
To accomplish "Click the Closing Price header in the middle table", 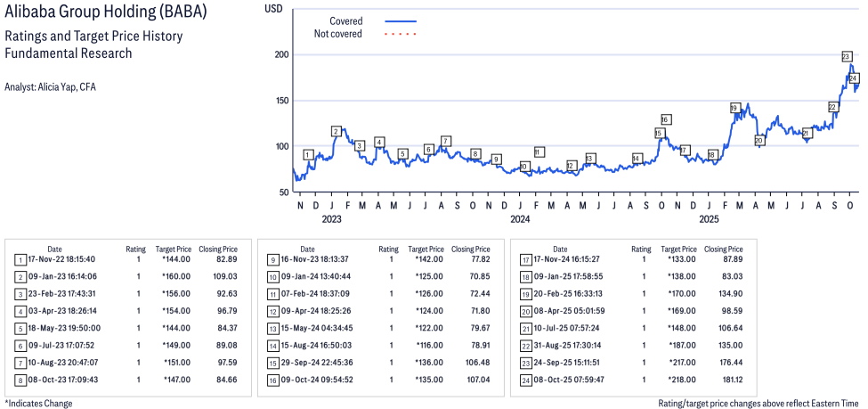I will tap(470, 249).
